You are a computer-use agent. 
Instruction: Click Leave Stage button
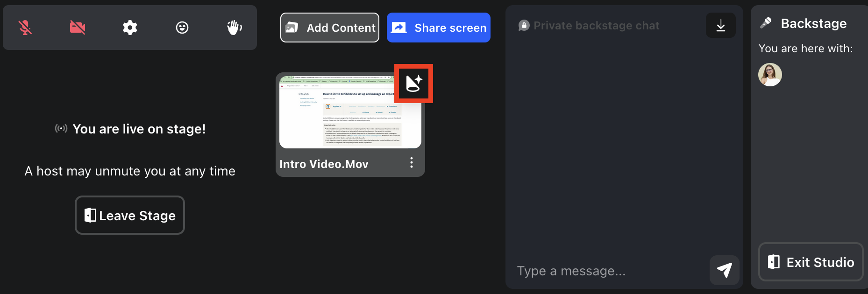[x=130, y=215]
